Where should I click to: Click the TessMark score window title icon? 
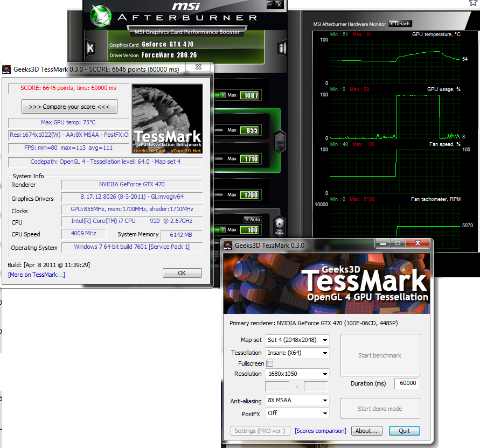point(6,69)
